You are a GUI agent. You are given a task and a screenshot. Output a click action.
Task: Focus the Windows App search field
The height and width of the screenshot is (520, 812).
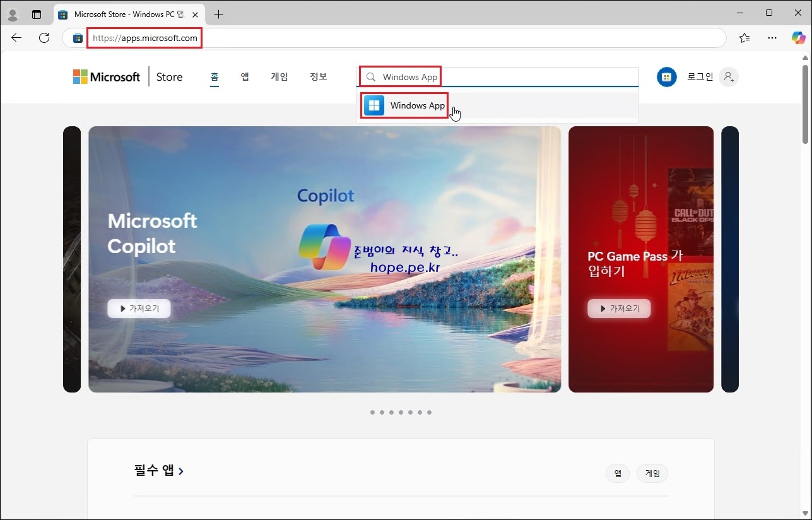(x=498, y=77)
